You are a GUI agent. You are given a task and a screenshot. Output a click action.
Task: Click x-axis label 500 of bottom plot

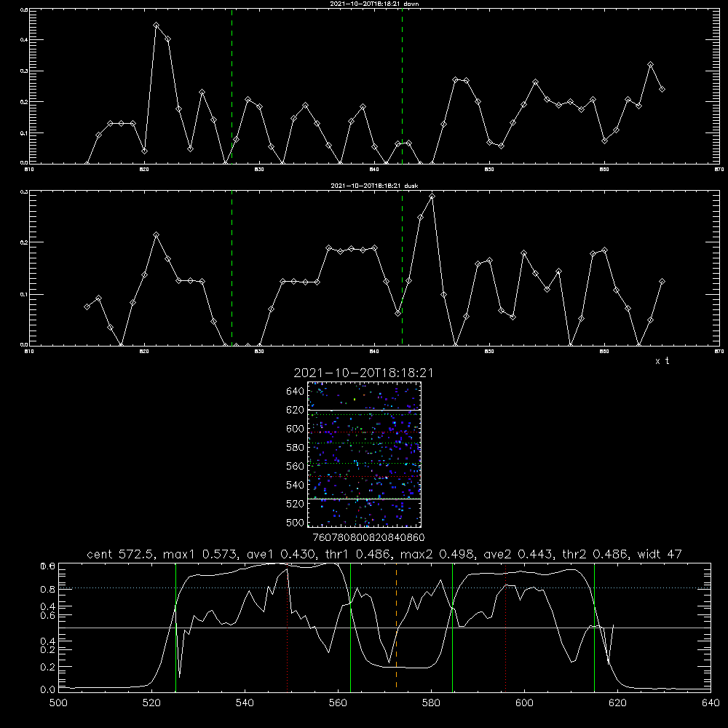click(x=58, y=703)
